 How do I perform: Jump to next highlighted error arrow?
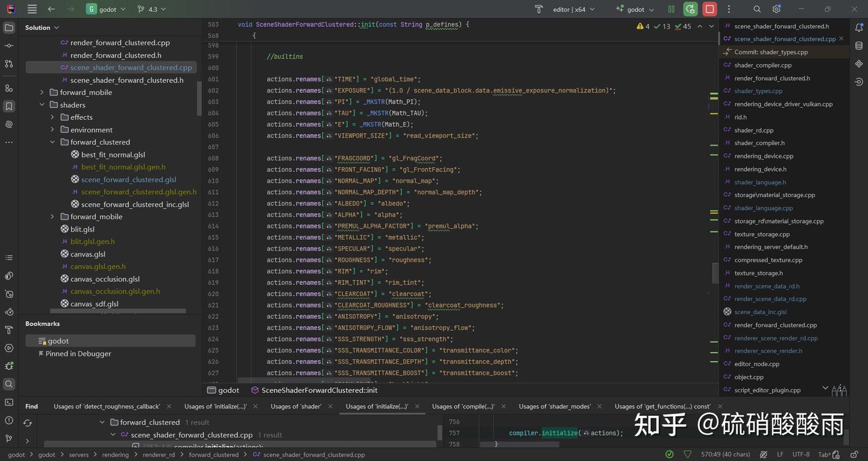pyautogui.click(x=711, y=27)
